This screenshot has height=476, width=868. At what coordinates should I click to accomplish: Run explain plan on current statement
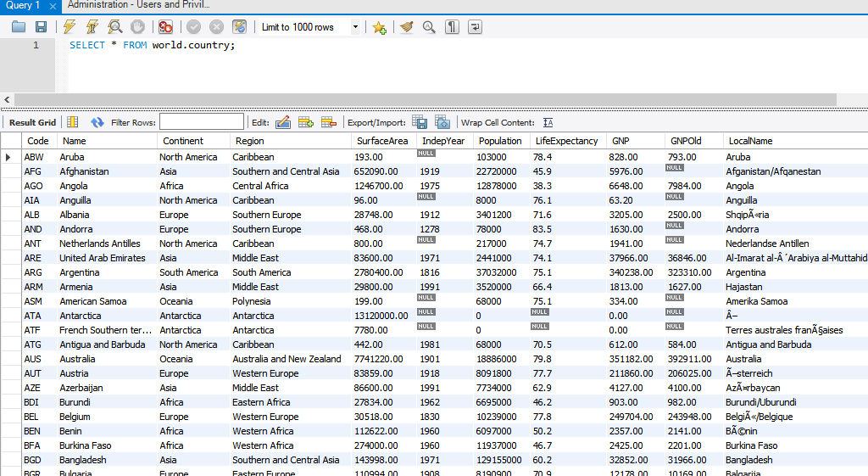(114, 27)
